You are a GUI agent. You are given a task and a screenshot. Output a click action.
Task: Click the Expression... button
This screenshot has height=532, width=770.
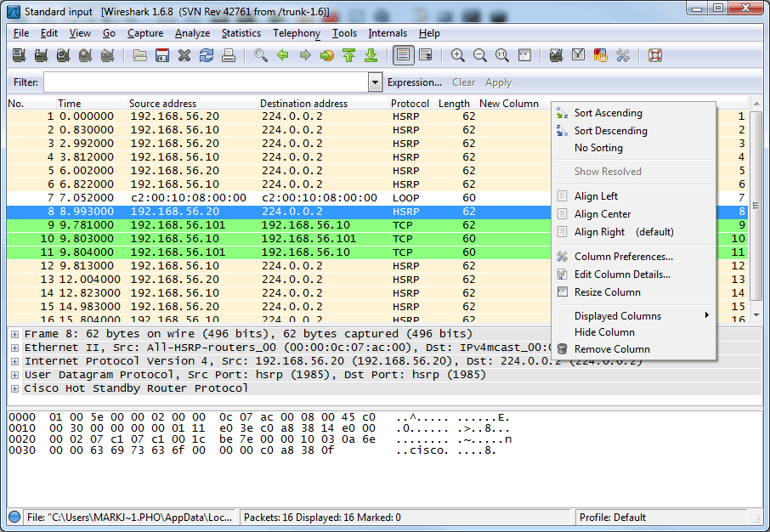click(415, 82)
